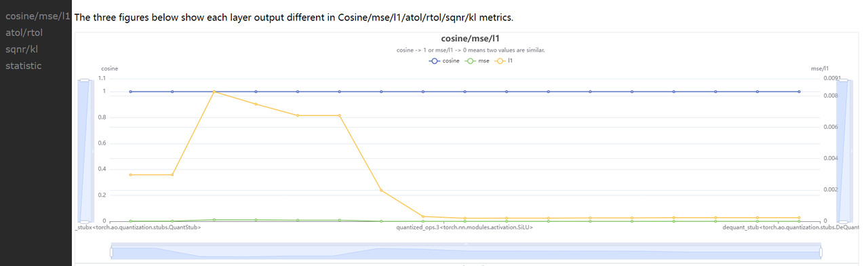This screenshot has height=266, width=868.
Task: Jump to the statistic sidebar section
Action: [x=23, y=65]
